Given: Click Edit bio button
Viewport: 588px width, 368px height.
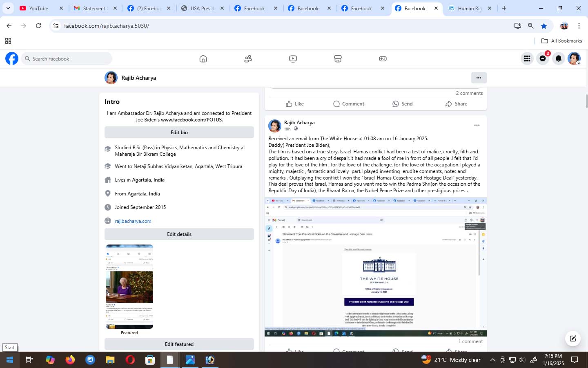Looking at the screenshot, I should pos(179,132).
